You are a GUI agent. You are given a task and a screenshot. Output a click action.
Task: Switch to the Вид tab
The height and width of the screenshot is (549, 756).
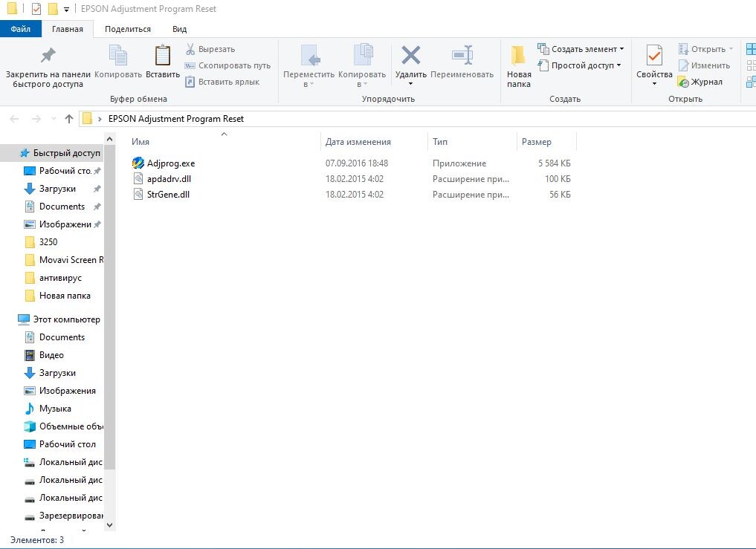tap(179, 29)
